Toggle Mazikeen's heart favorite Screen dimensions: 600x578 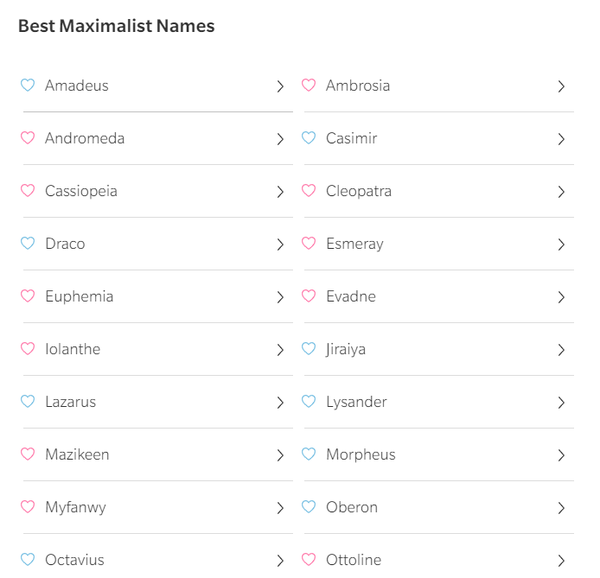[28, 455]
